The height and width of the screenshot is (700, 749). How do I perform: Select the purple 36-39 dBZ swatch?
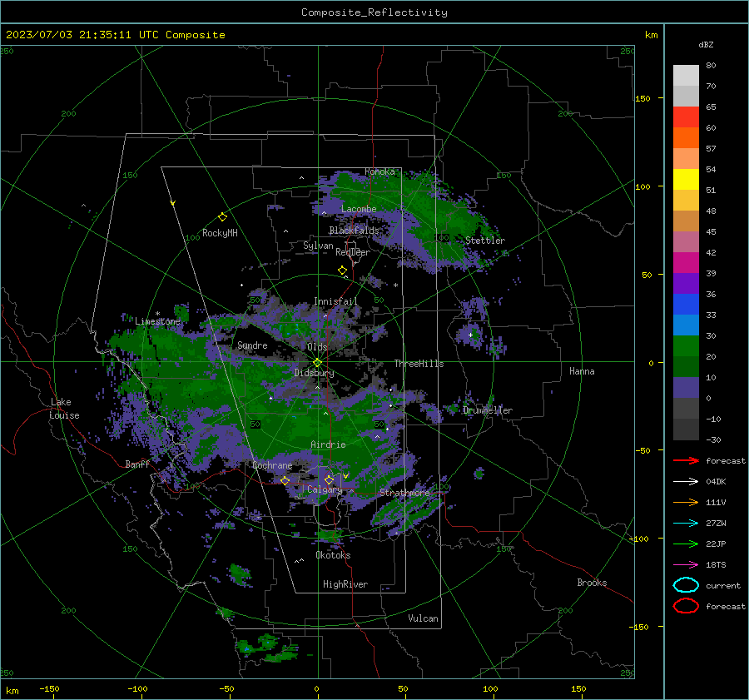click(686, 284)
